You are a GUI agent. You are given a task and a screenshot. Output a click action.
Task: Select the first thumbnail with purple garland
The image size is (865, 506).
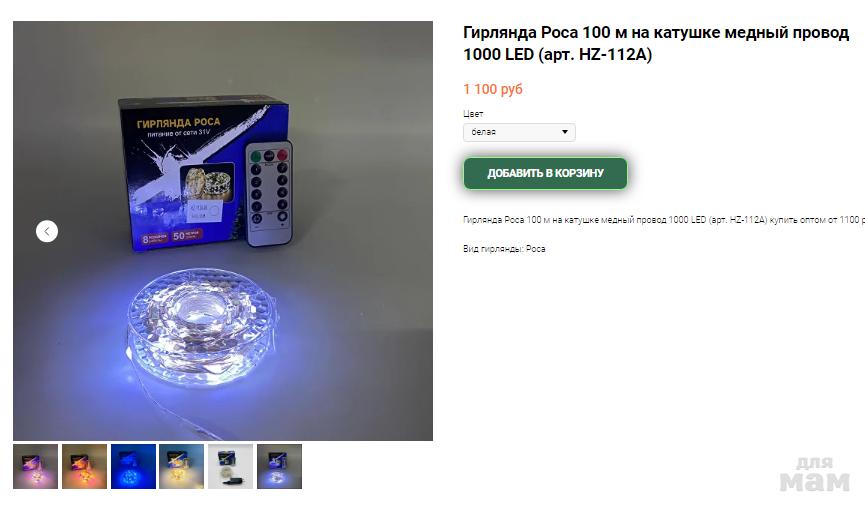(x=35, y=466)
